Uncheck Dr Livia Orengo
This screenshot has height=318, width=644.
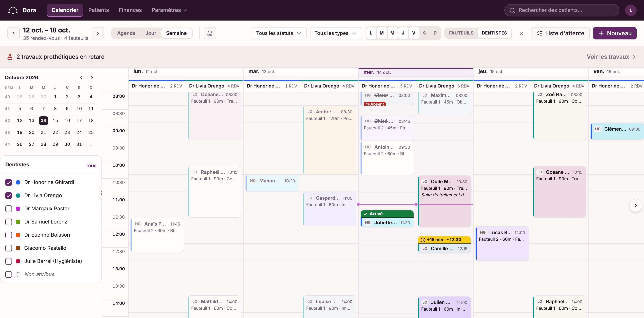click(x=9, y=196)
